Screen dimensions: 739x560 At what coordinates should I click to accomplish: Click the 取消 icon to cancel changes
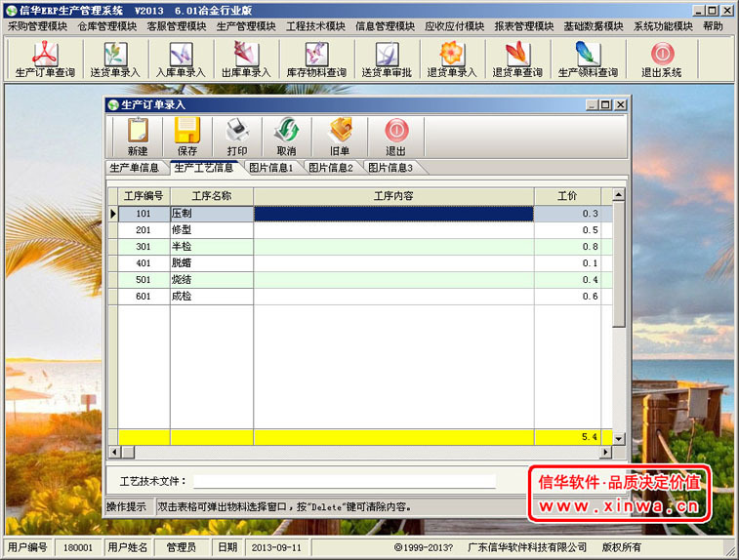pyautogui.click(x=286, y=137)
